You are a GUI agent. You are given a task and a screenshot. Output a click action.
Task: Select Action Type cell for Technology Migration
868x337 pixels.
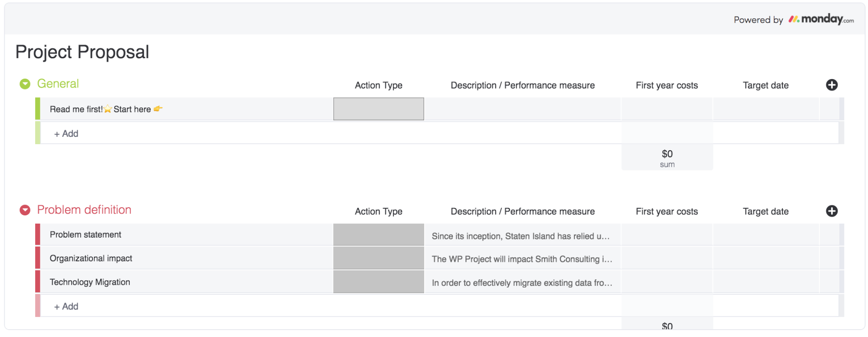click(379, 282)
